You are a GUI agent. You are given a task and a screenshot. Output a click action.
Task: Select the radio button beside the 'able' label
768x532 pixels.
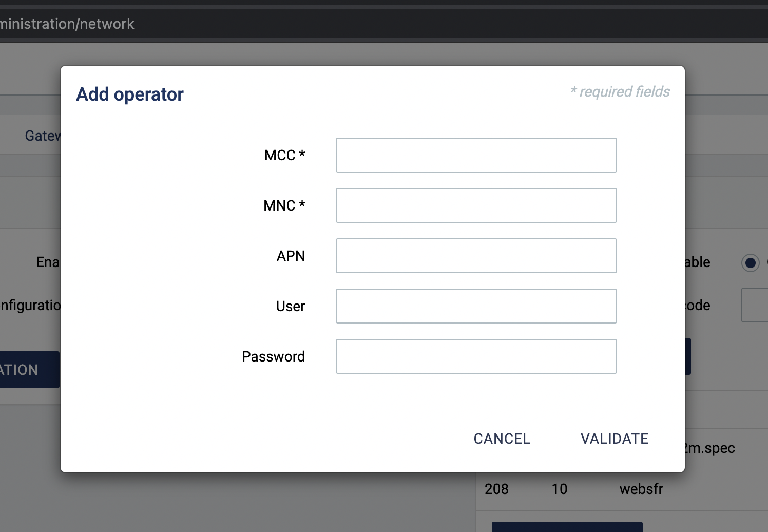750,263
